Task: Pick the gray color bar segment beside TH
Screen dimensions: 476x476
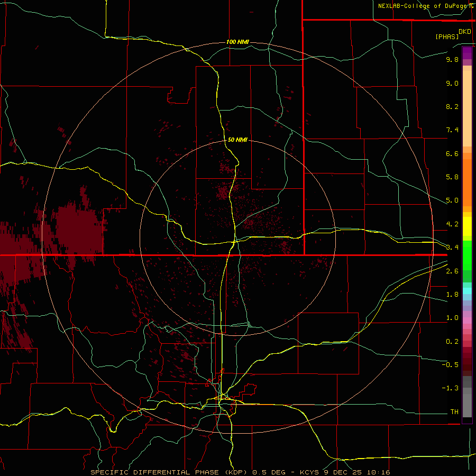Action: [x=467, y=407]
